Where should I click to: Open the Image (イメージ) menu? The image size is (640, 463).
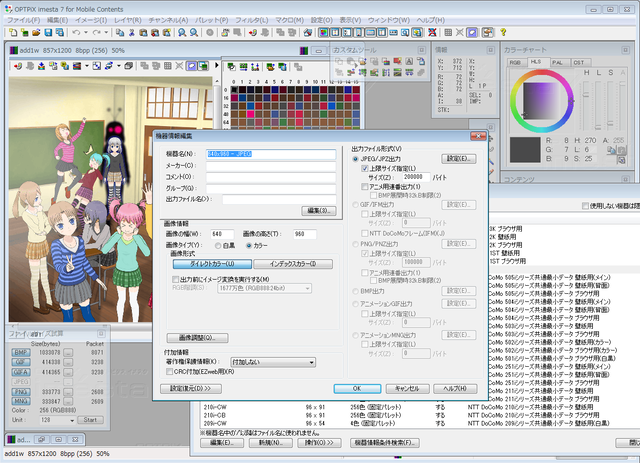91,20
